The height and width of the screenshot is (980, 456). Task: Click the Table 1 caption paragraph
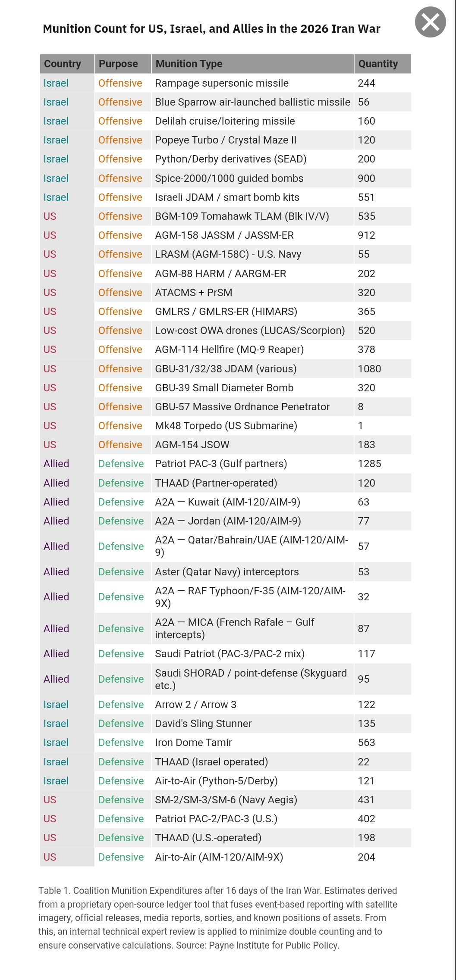[x=218, y=918]
